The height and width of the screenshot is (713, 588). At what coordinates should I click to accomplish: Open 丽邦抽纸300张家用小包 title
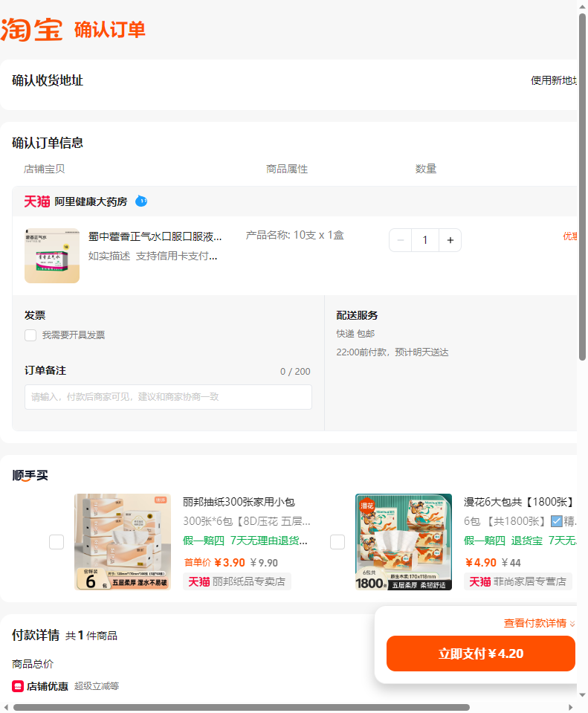point(239,502)
